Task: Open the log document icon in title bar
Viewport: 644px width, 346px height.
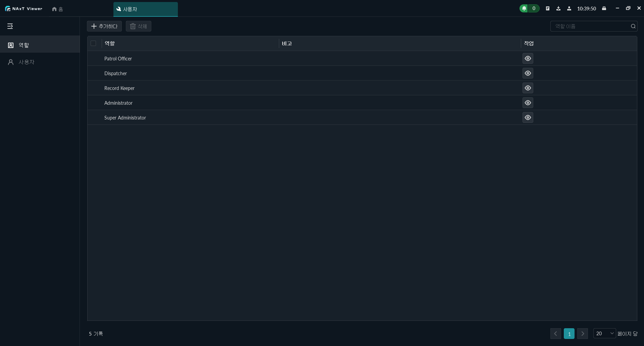Action: pos(548,9)
